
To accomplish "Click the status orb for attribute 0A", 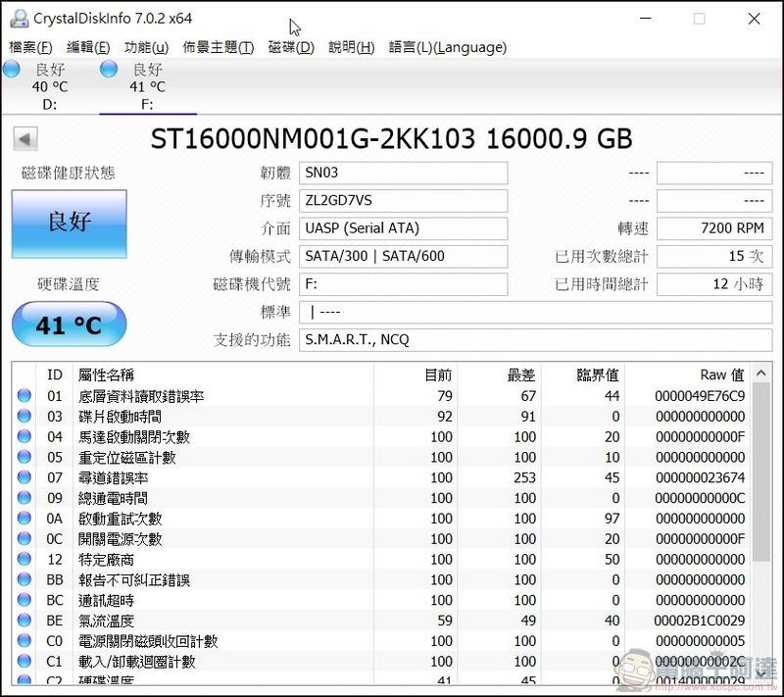I will click(x=24, y=518).
